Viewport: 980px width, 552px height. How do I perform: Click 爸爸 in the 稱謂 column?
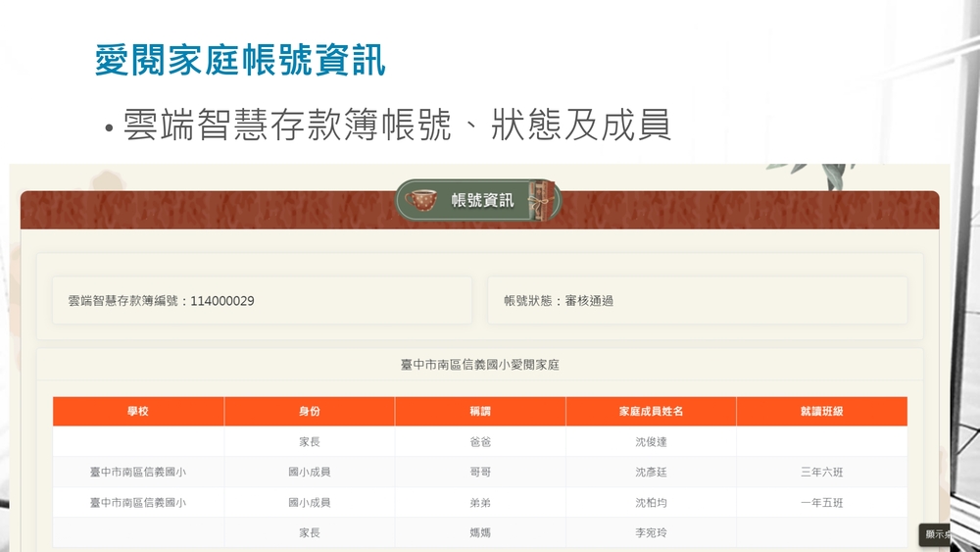coord(480,442)
